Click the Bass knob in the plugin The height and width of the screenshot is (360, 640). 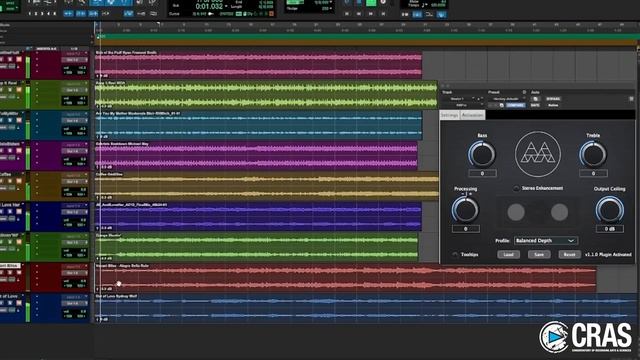[482, 155]
